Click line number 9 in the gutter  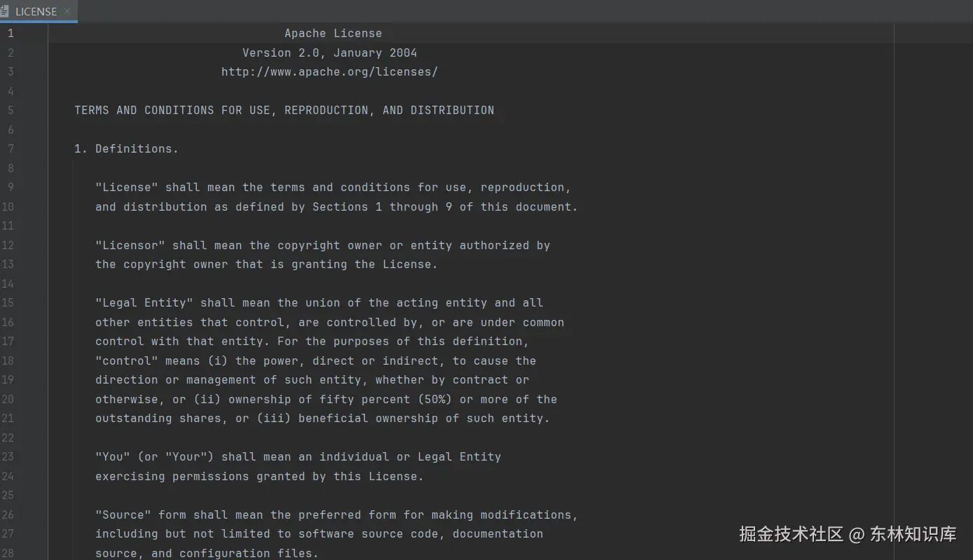coord(11,187)
